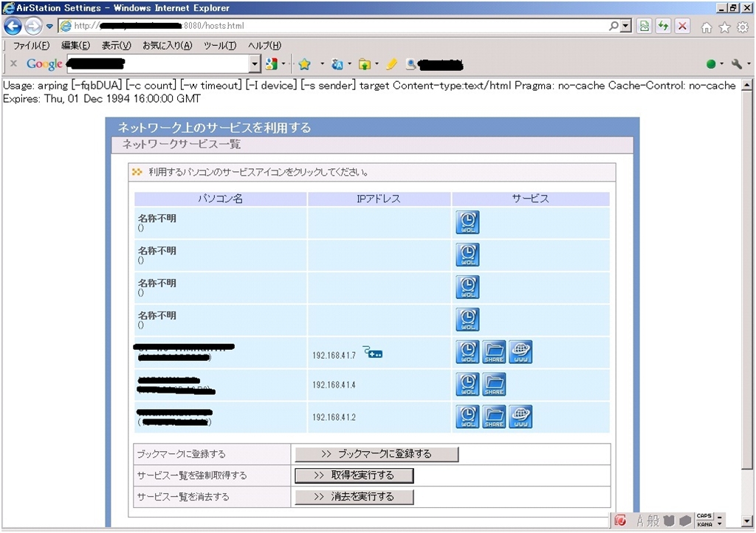Click the 取得を実行する button
Image resolution: width=756 pixels, height=533 pixels.
pos(354,475)
